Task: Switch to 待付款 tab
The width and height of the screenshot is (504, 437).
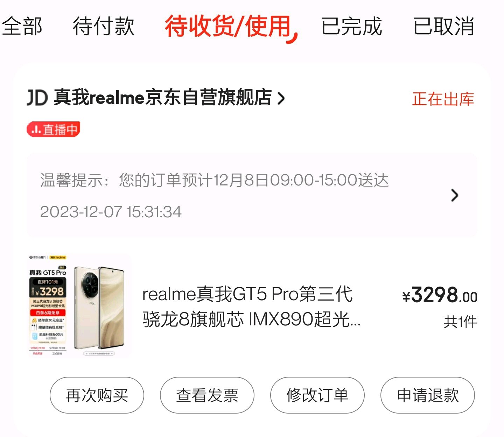Action: [104, 26]
